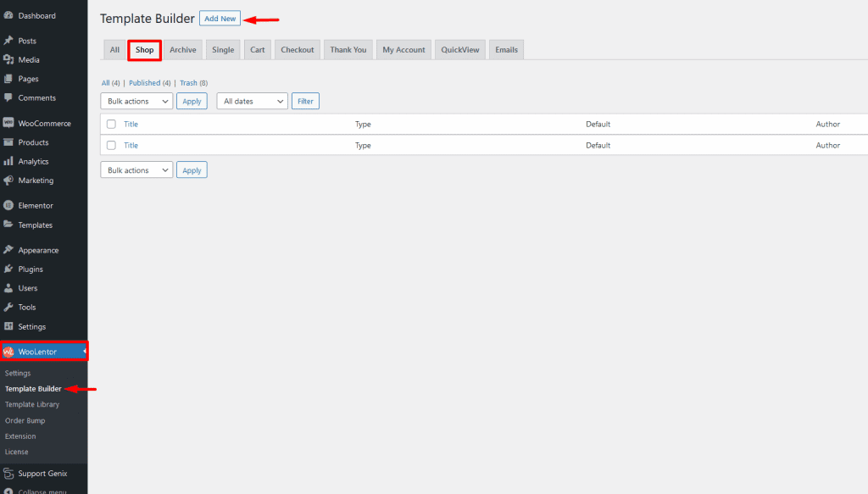Click the WooCommerce icon in sidebar
This screenshot has height=494, width=868.
click(x=8, y=124)
